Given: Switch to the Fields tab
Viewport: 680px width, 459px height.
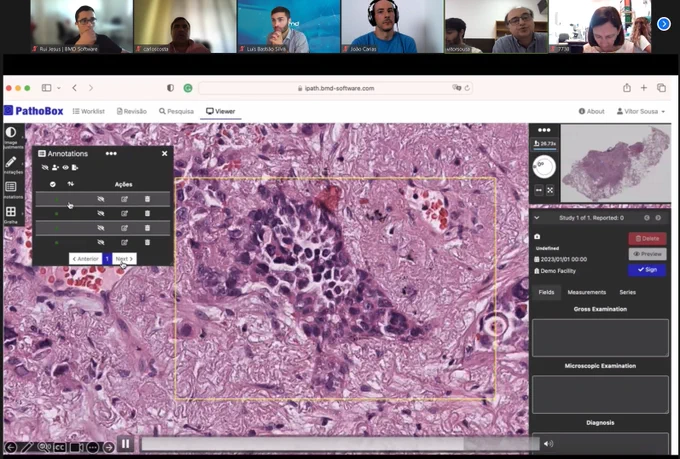Looking at the screenshot, I should [546, 292].
